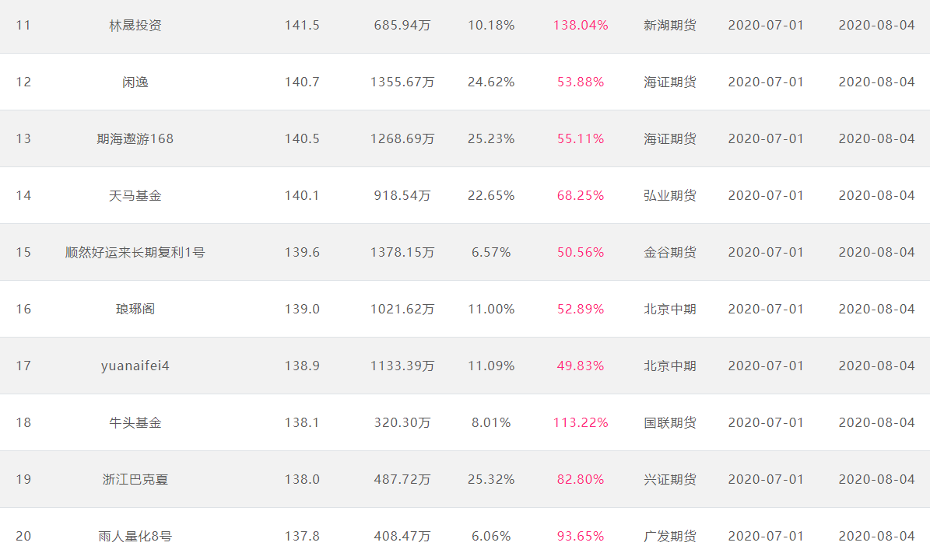Viewport: 930px width, 560px height.
Task: Click 新湖期货 company in row 11
Action: tap(670, 25)
